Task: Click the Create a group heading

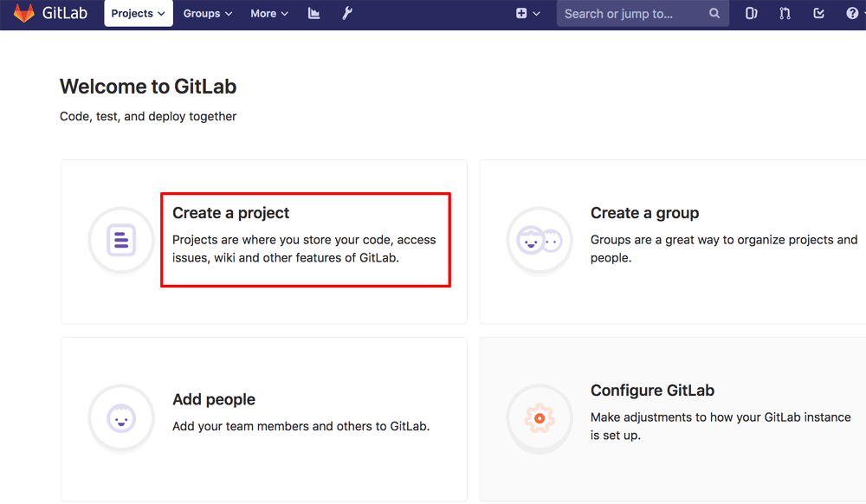Action: tap(644, 213)
